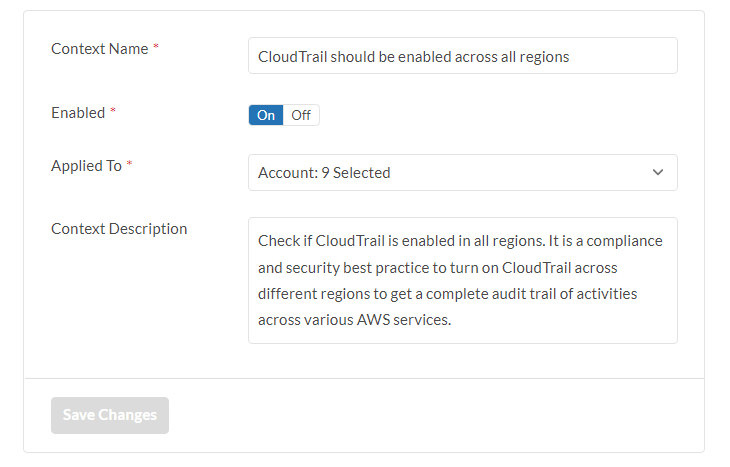Select the 'Account: 9 Selected' text
730x467 pixels.
click(324, 173)
